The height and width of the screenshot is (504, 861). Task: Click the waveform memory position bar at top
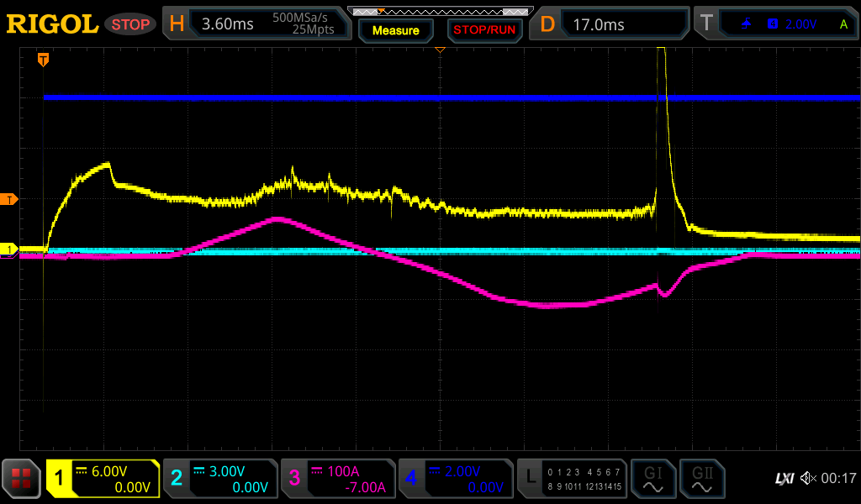pos(439,11)
